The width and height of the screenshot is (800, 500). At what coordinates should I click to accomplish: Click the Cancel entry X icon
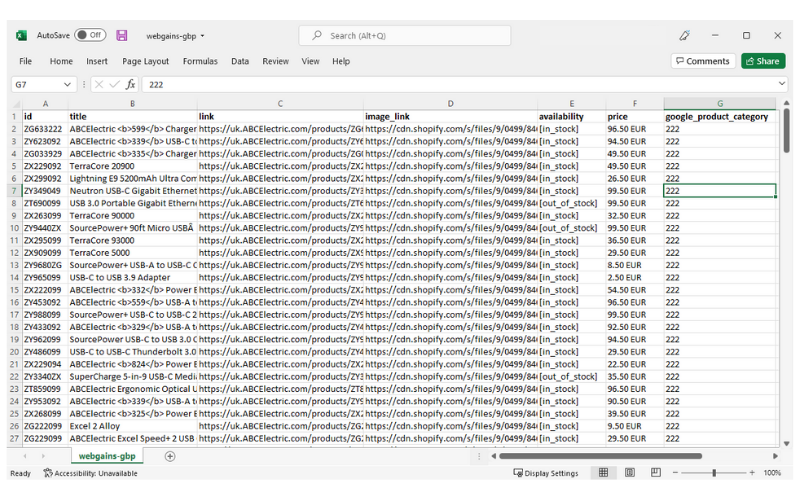[x=99, y=85]
